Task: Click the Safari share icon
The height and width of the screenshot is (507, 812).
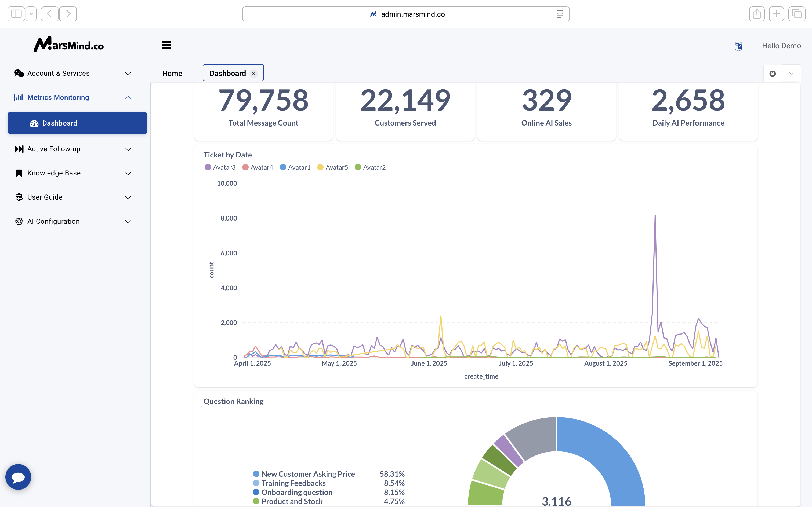Action: tap(757, 14)
